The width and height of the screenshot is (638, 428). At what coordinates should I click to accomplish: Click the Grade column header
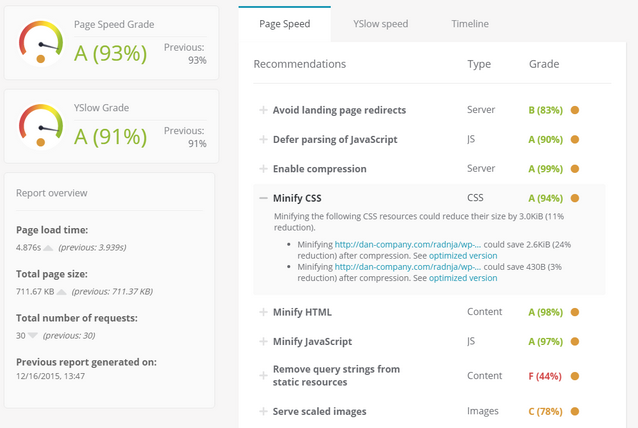pos(544,64)
